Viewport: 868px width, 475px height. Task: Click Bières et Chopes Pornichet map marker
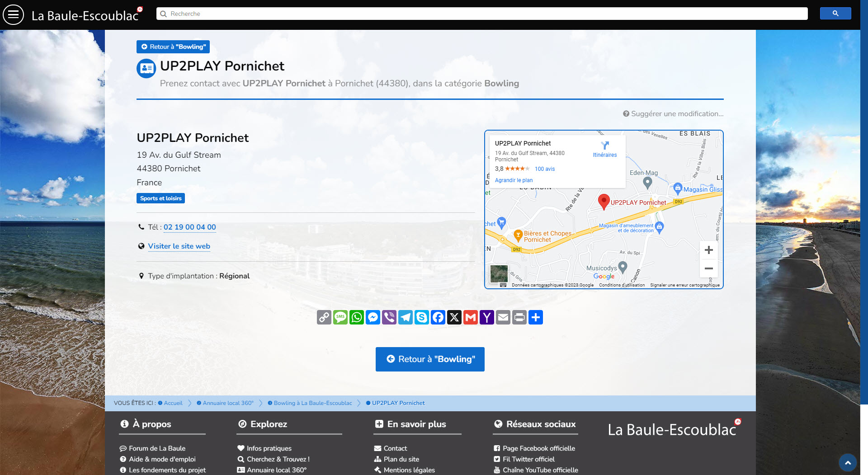518,235
